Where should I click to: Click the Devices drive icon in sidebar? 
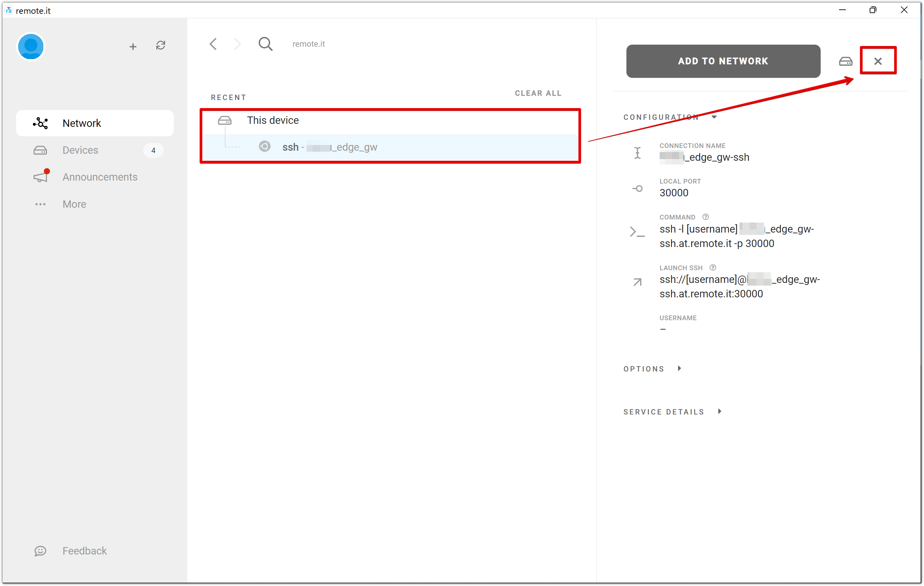coord(40,150)
